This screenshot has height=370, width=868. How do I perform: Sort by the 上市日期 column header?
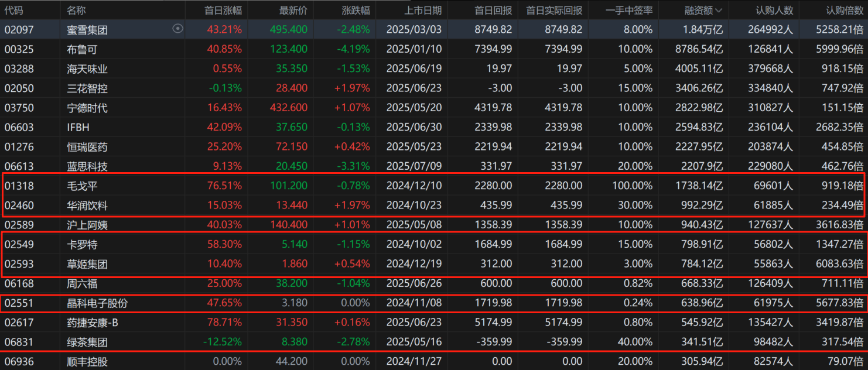click(x=423, y=10)
